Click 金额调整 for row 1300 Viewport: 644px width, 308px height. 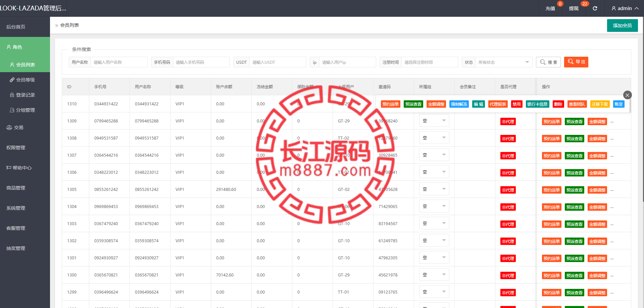tap(597, 275)
